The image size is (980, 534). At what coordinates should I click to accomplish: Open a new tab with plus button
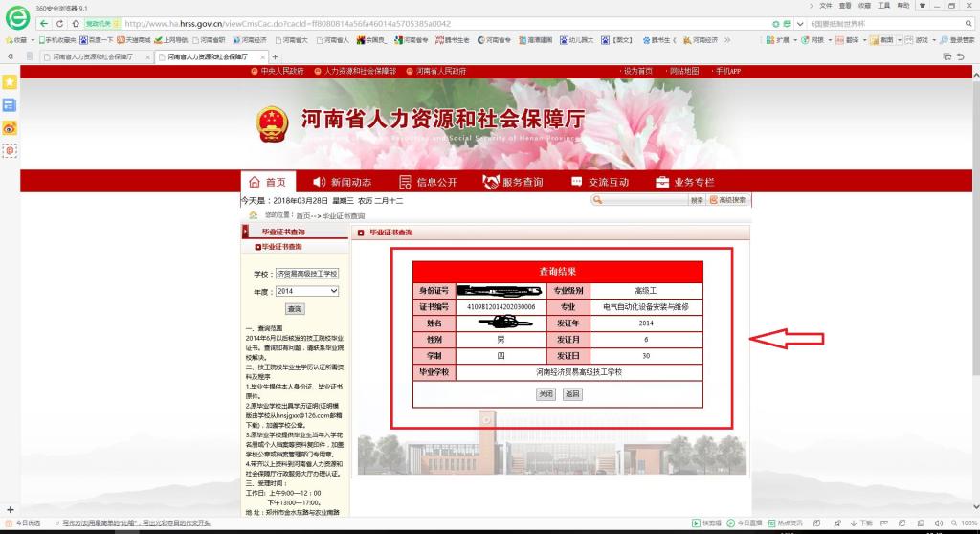(275, 56)
